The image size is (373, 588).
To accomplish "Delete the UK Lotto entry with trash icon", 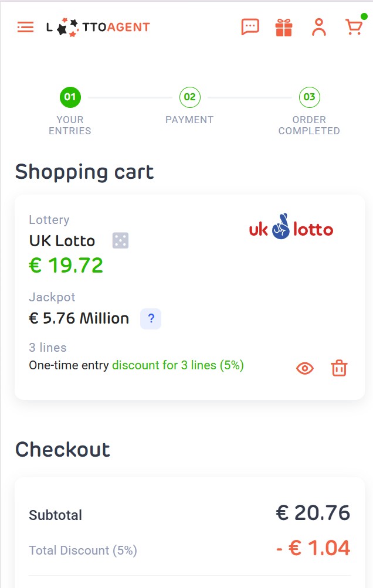I will click(339, 368).
